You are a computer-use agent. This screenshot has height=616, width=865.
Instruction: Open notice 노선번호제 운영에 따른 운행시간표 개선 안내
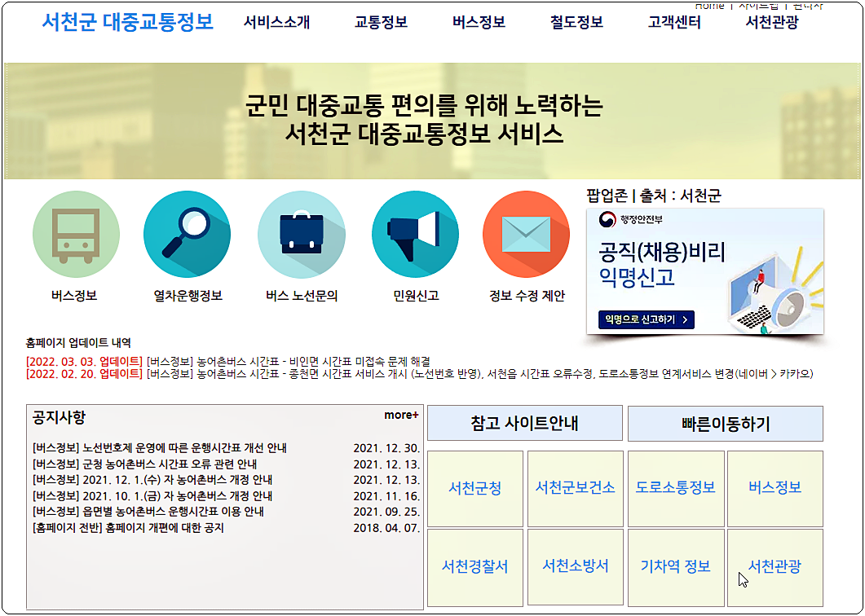[x=160, y=448]
